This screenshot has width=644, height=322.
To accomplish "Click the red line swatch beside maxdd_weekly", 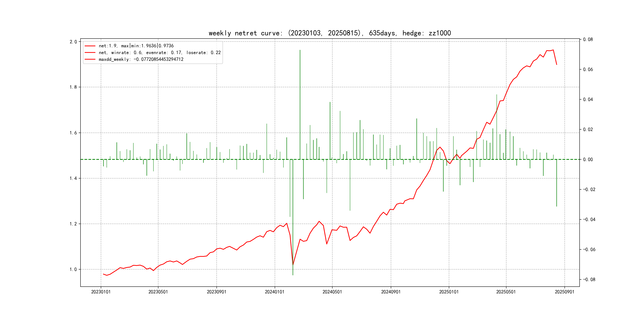I will coord(90,59).
